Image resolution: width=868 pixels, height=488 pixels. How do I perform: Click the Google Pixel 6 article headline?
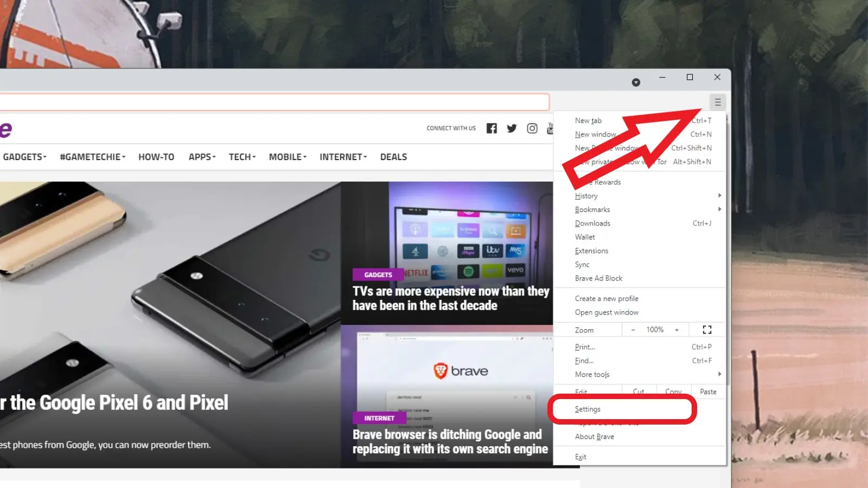tap(114, 403)
